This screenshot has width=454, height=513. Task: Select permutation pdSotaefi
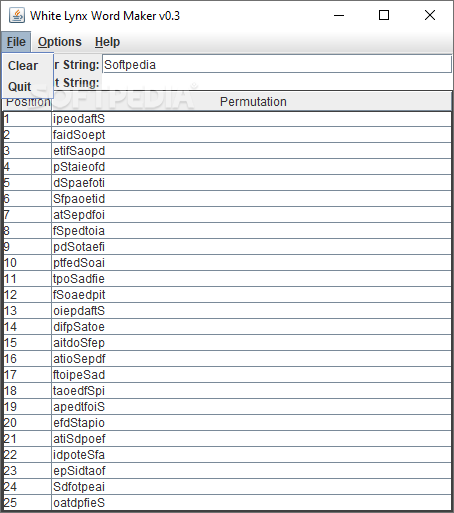tap(251, 247)
